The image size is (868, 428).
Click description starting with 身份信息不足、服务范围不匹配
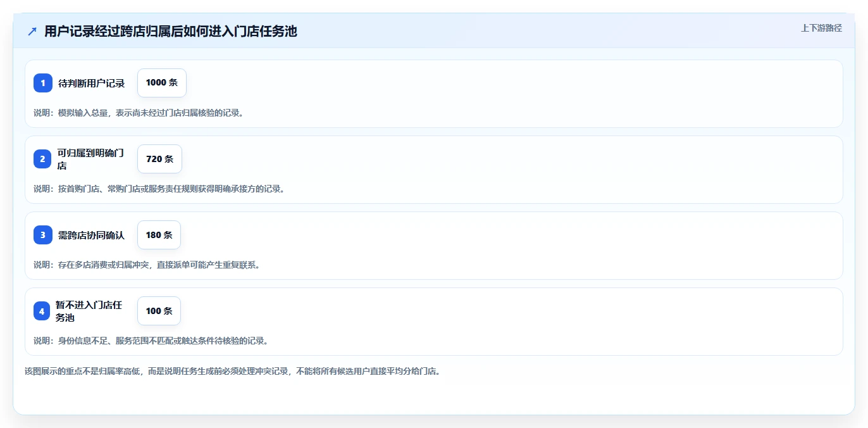pyautogui.click(x=151, y=341)
